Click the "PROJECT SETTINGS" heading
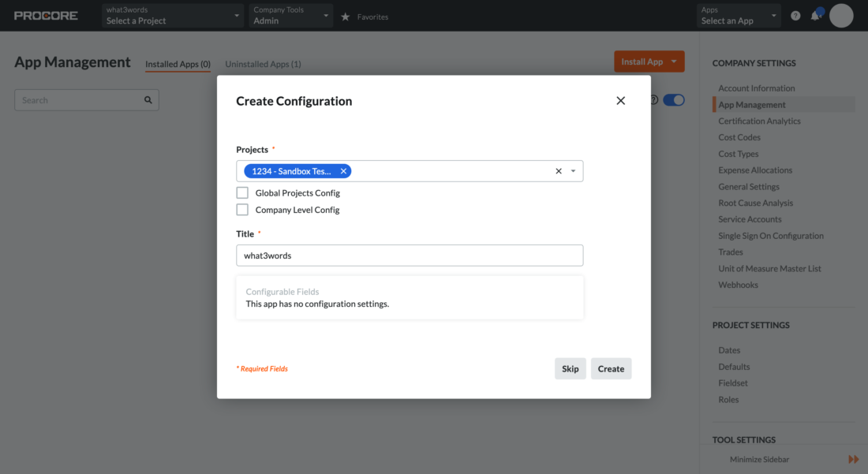The image size is (868, 474). click(x=750, y=325)
